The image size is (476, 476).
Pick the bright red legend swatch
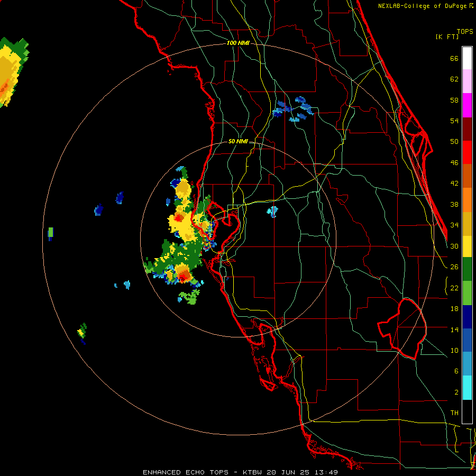[467, 152]
